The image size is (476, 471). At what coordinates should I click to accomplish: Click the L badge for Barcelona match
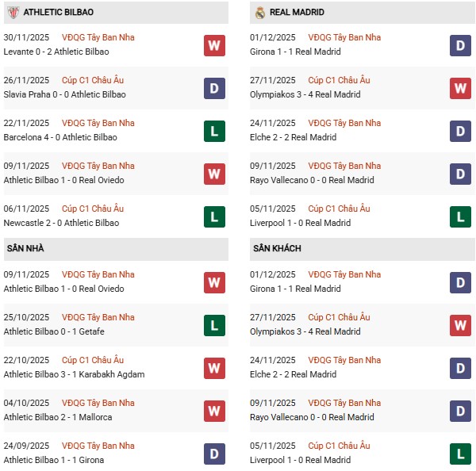[214, 131]
